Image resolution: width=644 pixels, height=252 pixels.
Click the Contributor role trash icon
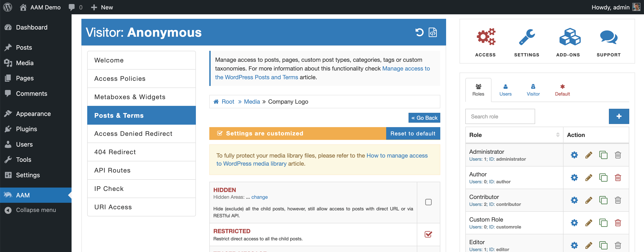click(x=618, y=200)
